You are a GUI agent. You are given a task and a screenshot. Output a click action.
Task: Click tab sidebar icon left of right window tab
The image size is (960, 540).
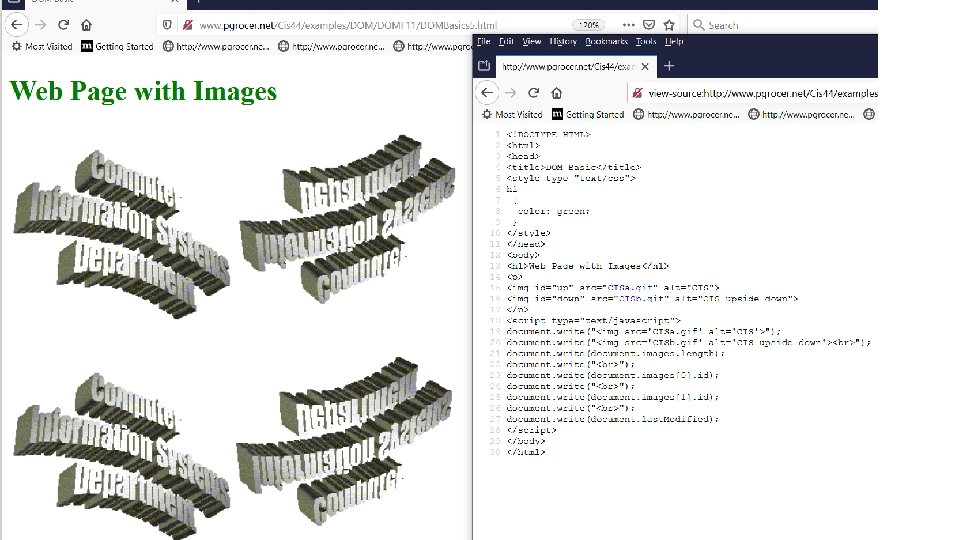click(x=484, y=66)
